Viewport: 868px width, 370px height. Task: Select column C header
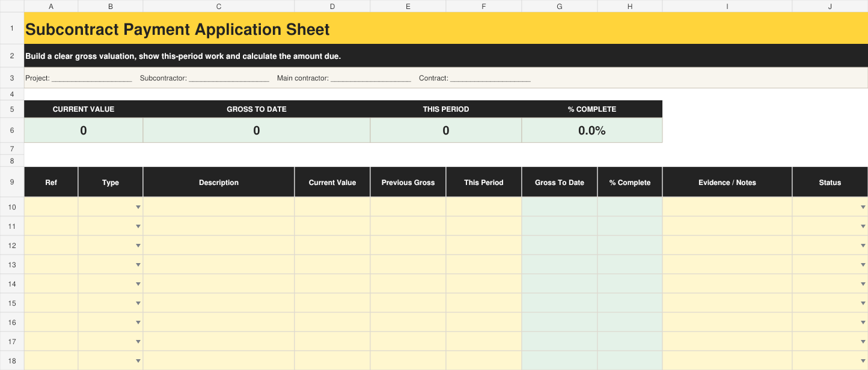[x=219, y=6]
